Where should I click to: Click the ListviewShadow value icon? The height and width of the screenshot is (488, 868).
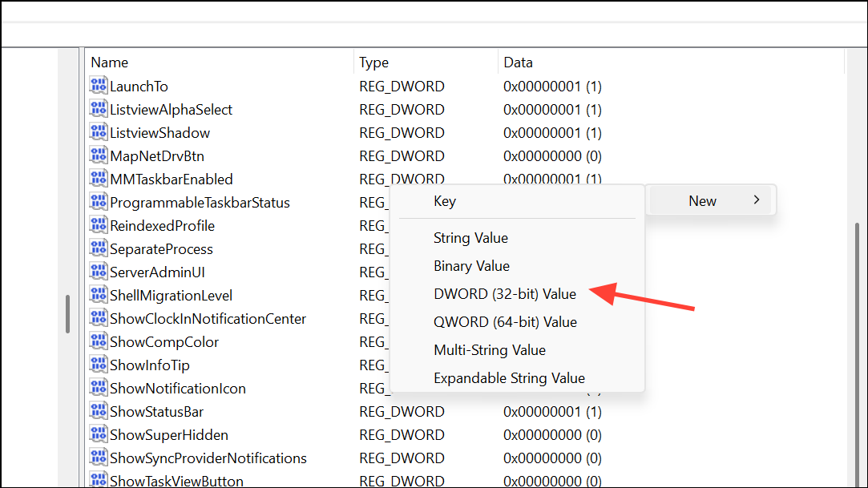(99, 132)
